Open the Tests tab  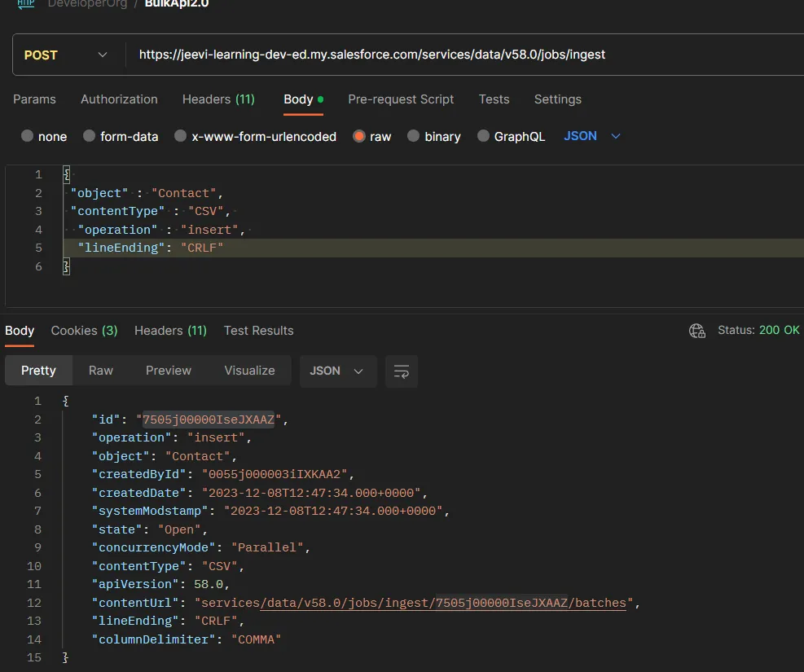pyautogui.click(x=494, y=99)
